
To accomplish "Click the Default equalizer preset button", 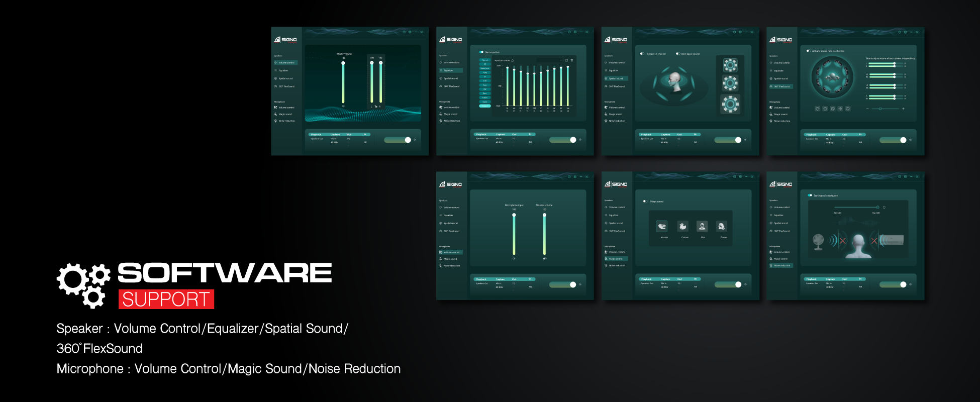I will [x=485, y=106].
